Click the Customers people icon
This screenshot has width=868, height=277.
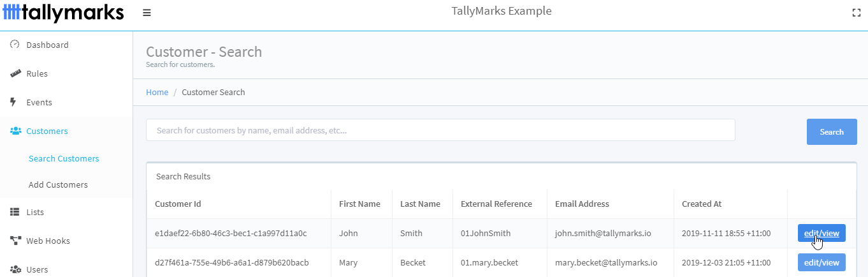pyautogui.click(x=16, y=131)
